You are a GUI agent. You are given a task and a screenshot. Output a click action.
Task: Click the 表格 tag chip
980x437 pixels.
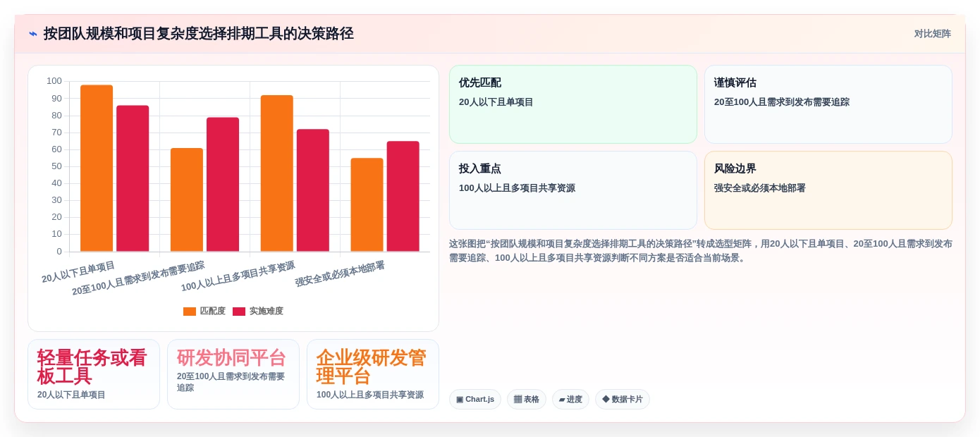[x=527, y=400]
